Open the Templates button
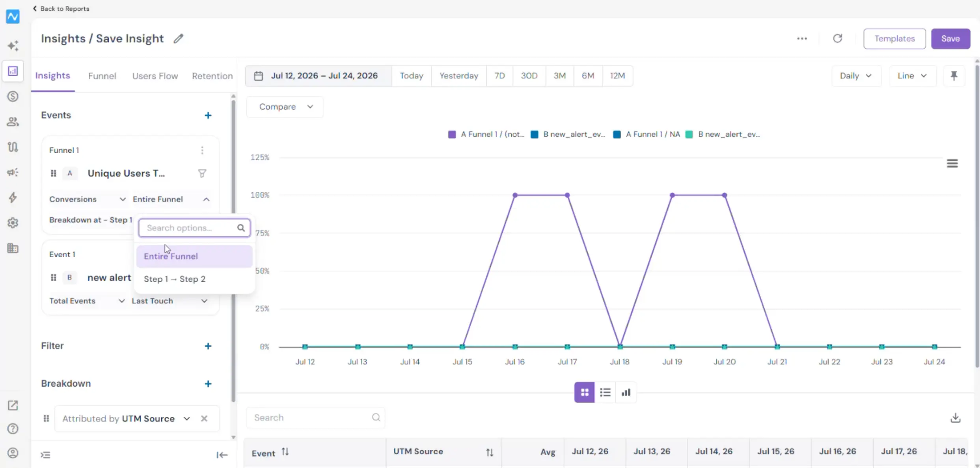This screenshot has height=468, width=980. pyautogui.click(x=894, y=39)
